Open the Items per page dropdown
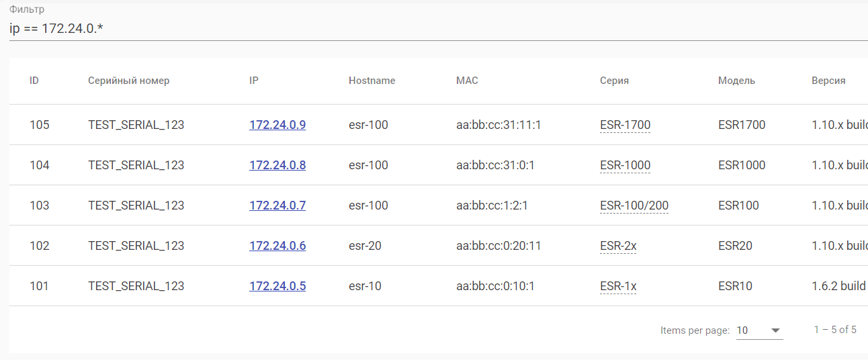The height and width of the screenshot is (360, 868). click(x=759, y=330)
